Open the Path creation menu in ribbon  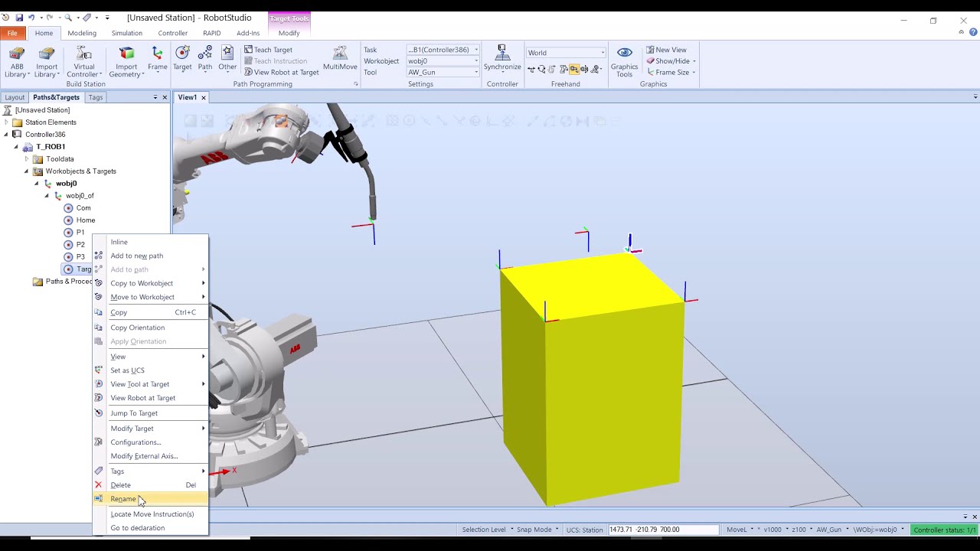205,59
